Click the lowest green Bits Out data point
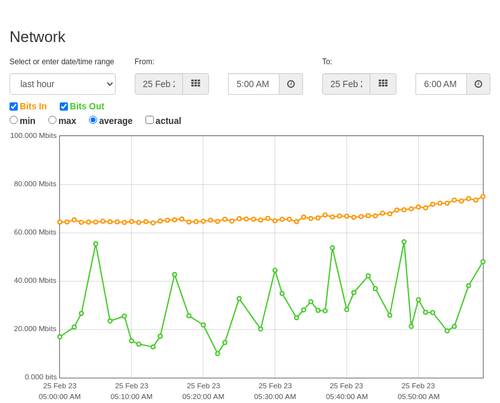Image resolution: width=500 pixels, height=403 pixels. coord(217,354)
